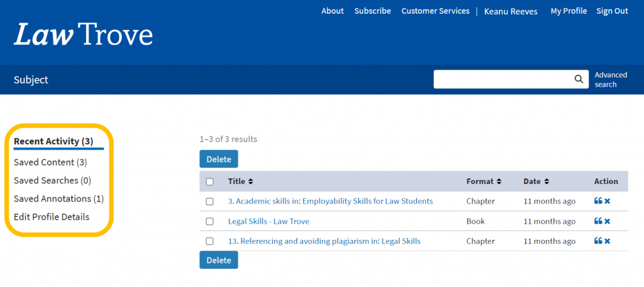Click cite icon for Academic skills chapter
The image size is (644, 287).
coord(597,201)
